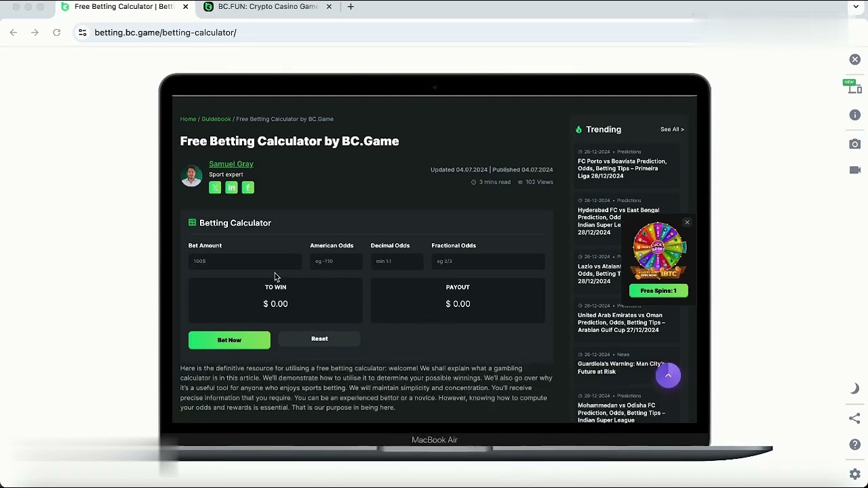Focus the Decimal Odds input field
Screen dimensions: 868x488
coord(397,261)
